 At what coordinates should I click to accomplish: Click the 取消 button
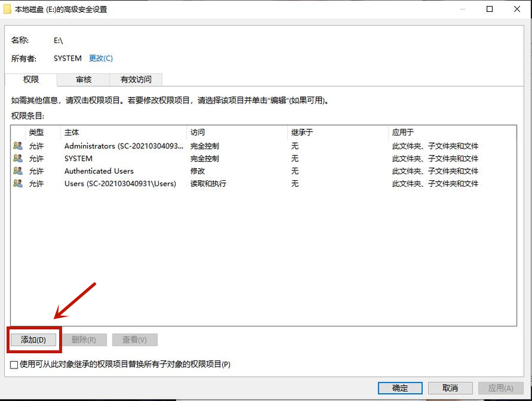(x=449, y=388)
